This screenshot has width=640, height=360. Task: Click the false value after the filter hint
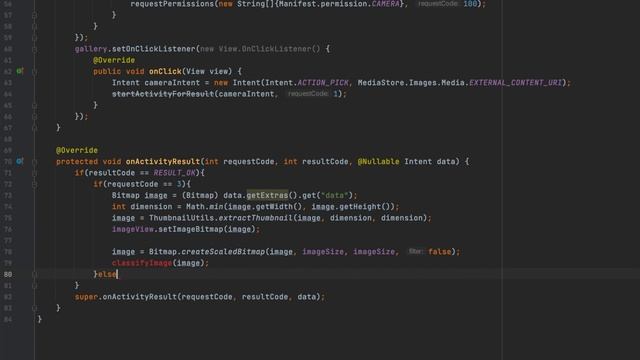[x=440, y=252]
